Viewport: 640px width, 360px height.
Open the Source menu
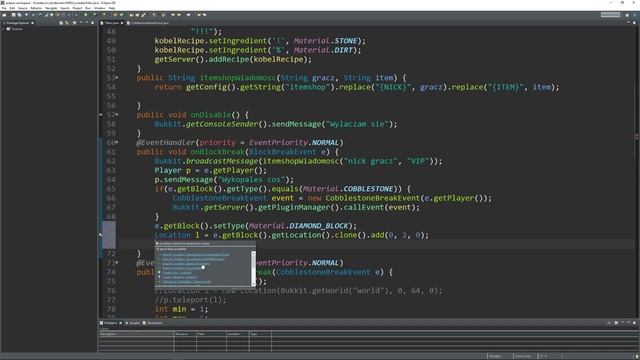tap(22, 8)
